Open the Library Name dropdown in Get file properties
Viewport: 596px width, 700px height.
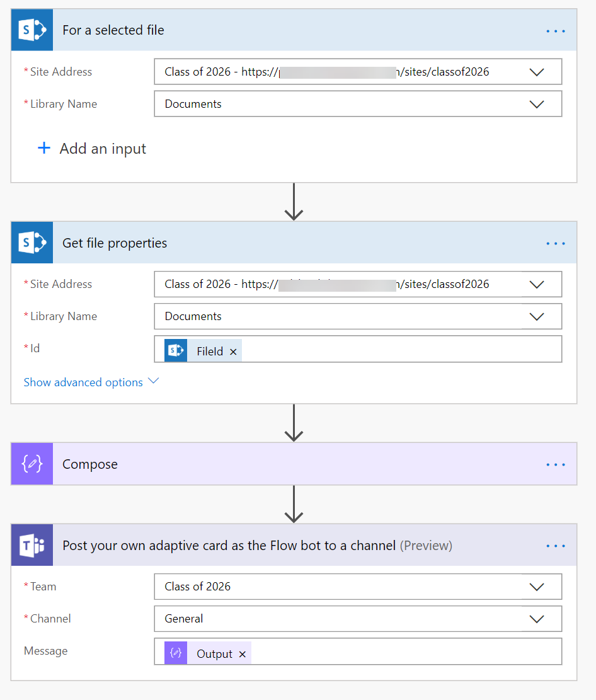tap(537, 316)
